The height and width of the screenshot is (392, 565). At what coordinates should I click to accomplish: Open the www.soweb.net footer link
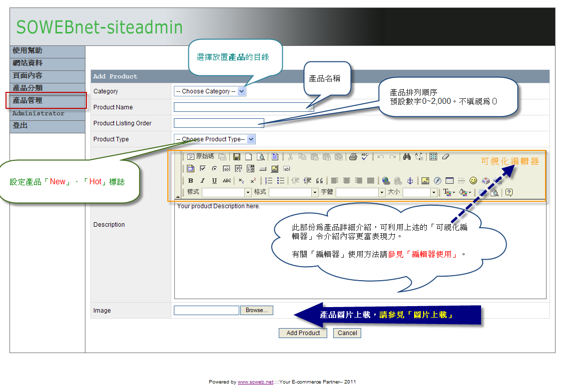click(255, 382)
